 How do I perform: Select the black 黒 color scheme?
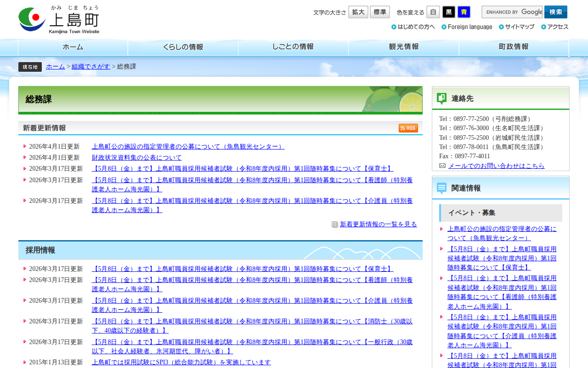pyautogui.click(x=449, y=12)
